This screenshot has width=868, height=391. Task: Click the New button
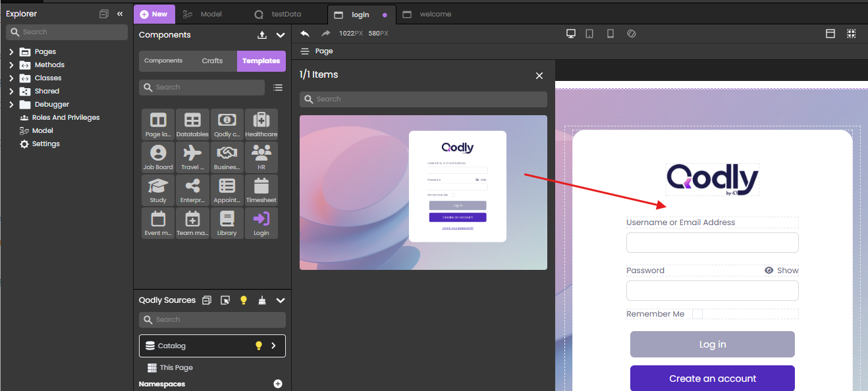point(154,14)
